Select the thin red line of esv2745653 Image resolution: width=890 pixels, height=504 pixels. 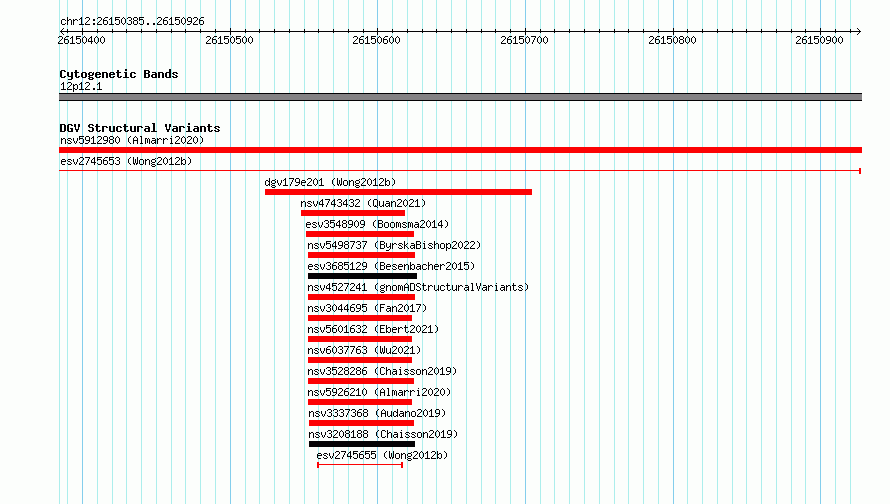(x=460, y=170)
